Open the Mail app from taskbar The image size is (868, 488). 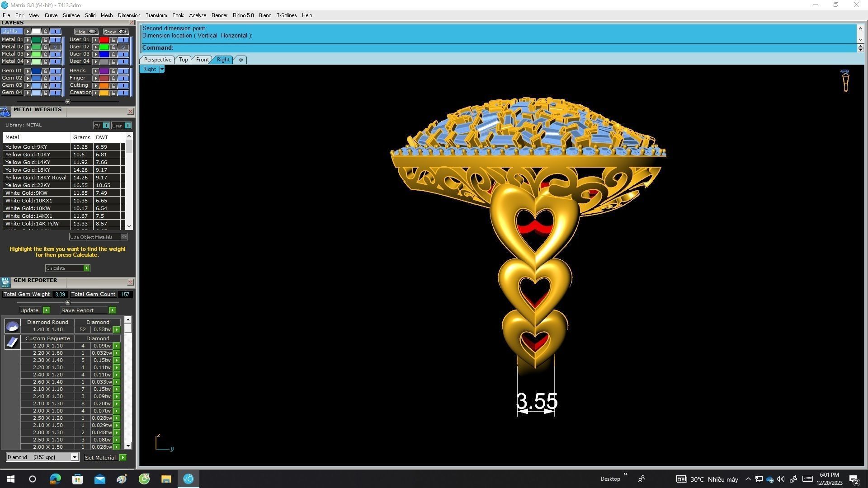tap(99, 479)
